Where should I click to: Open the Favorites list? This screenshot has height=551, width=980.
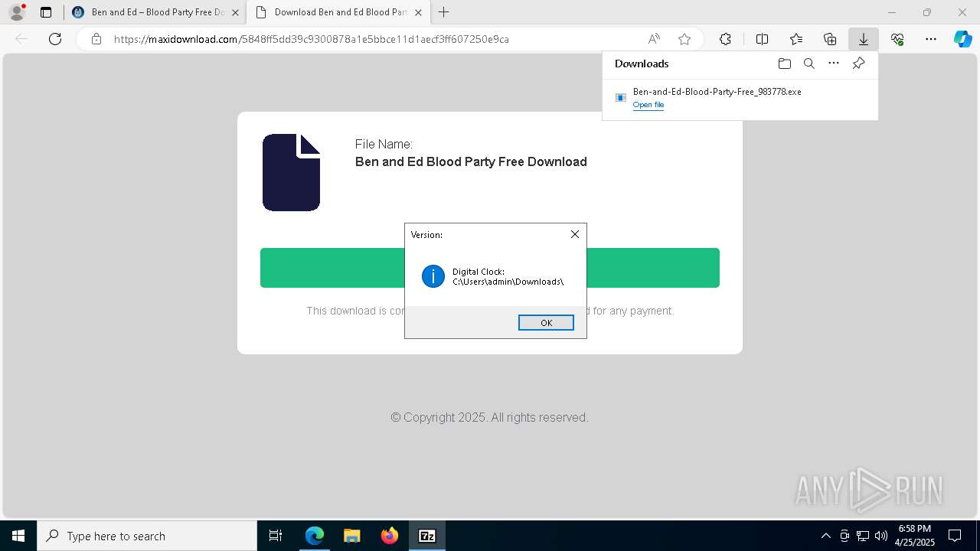[796, 39]
